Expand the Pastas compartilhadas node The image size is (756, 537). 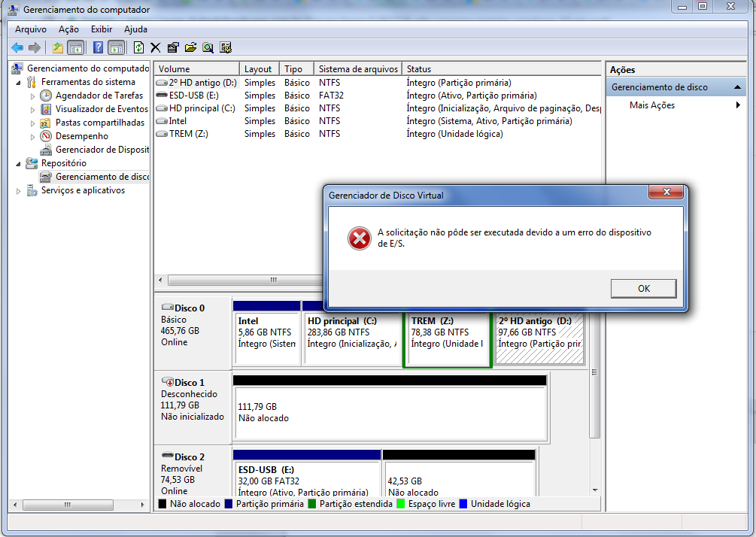(x=32, y=123)
